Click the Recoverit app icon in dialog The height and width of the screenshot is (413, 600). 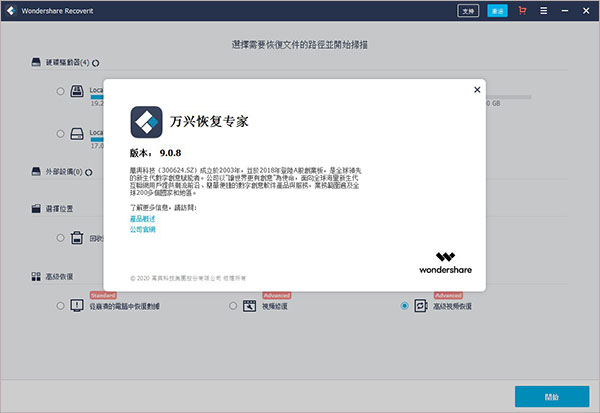(x=146, y=122)
